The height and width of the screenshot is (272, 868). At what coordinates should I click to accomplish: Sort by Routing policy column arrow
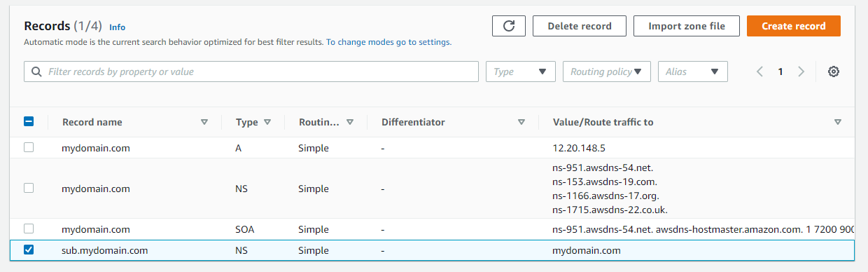(x=350, y=122)
